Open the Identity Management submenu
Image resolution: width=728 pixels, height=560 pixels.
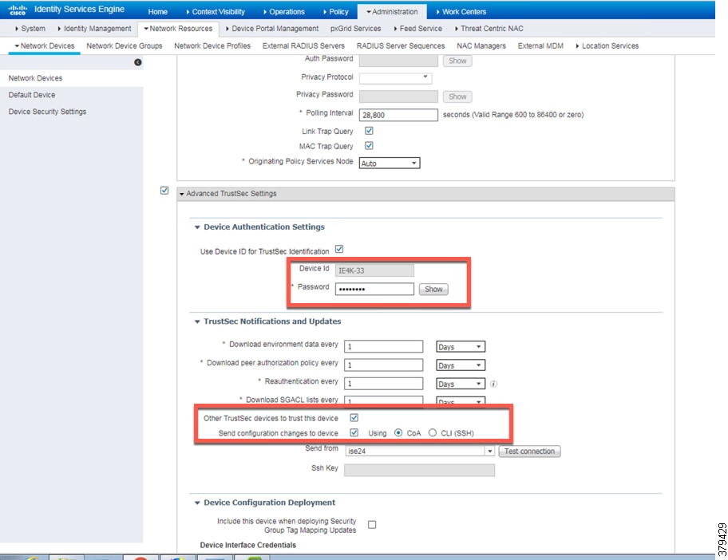94,28
